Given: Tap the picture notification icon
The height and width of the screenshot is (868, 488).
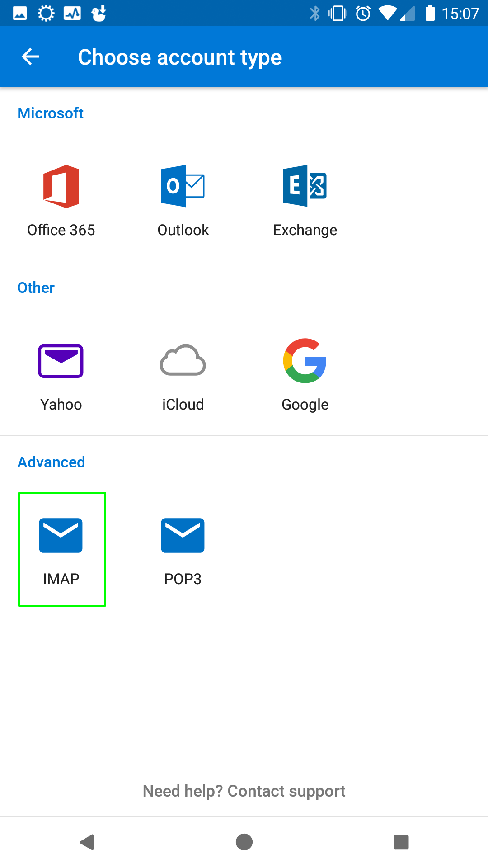Looking at the screenshot, I should [x=20, y=14].
